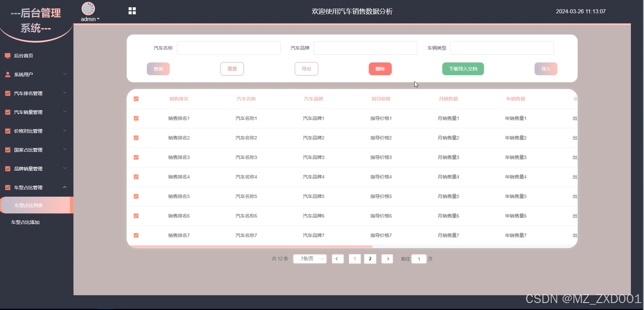Click the 导出 export button
Viewport: 644px width, 310px height.
pyautogui.click(x=306, y=69)
